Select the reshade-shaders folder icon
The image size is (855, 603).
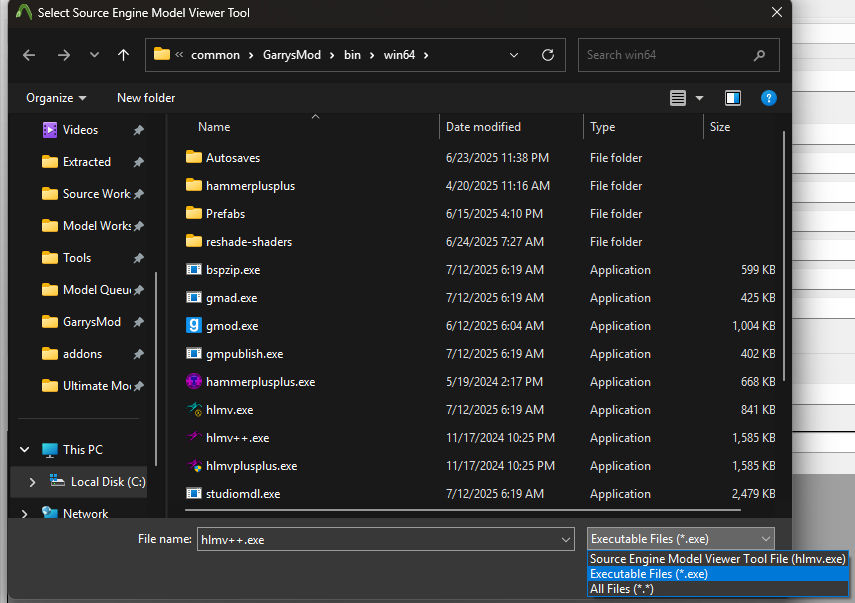point(194,241)
